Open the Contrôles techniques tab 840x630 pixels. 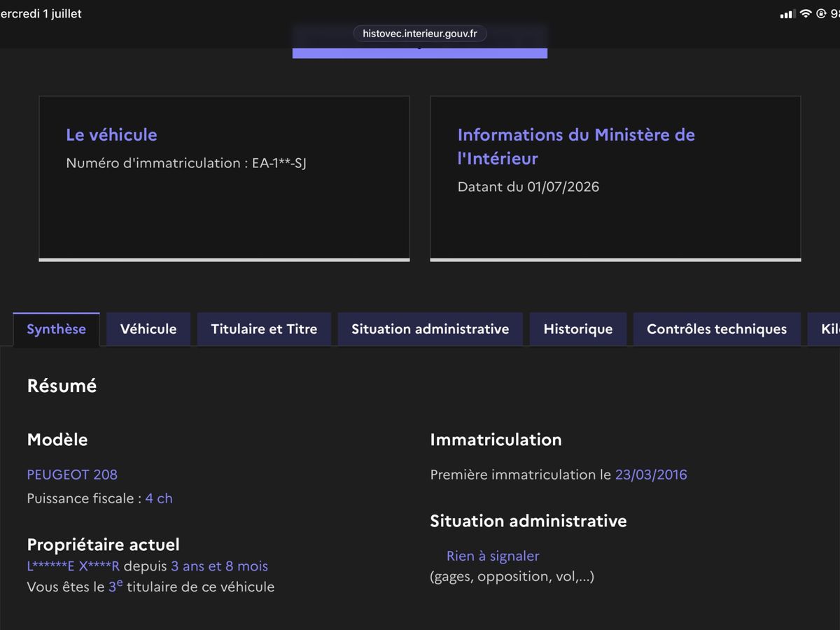coord(717,329)
